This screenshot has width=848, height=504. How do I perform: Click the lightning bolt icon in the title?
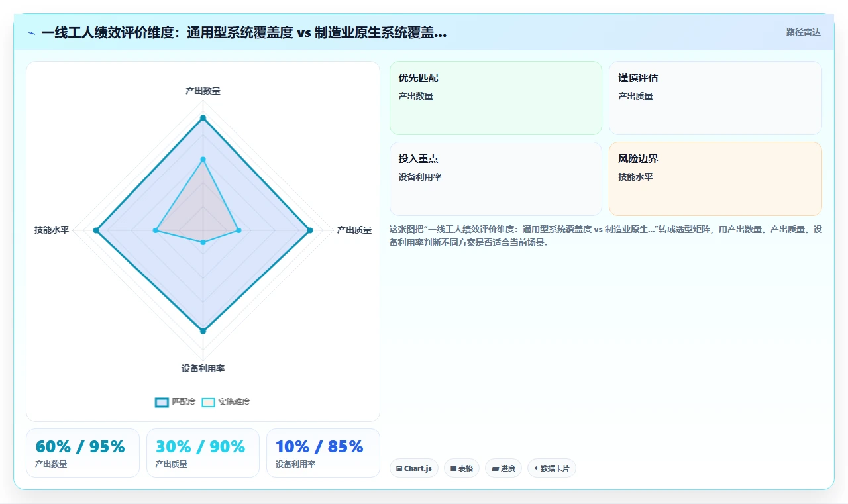pos(31,33)
